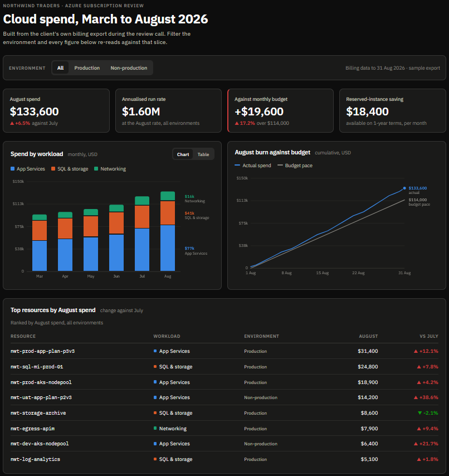449x476 pixels.
Task: Filter to Non-production environment
Action: (x=129, y=68)
